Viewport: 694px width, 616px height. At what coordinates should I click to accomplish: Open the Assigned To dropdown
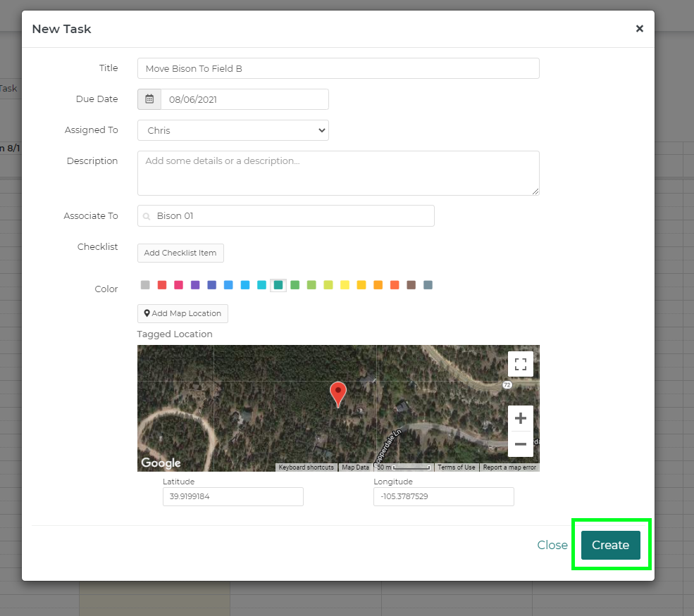click(233, 130)
